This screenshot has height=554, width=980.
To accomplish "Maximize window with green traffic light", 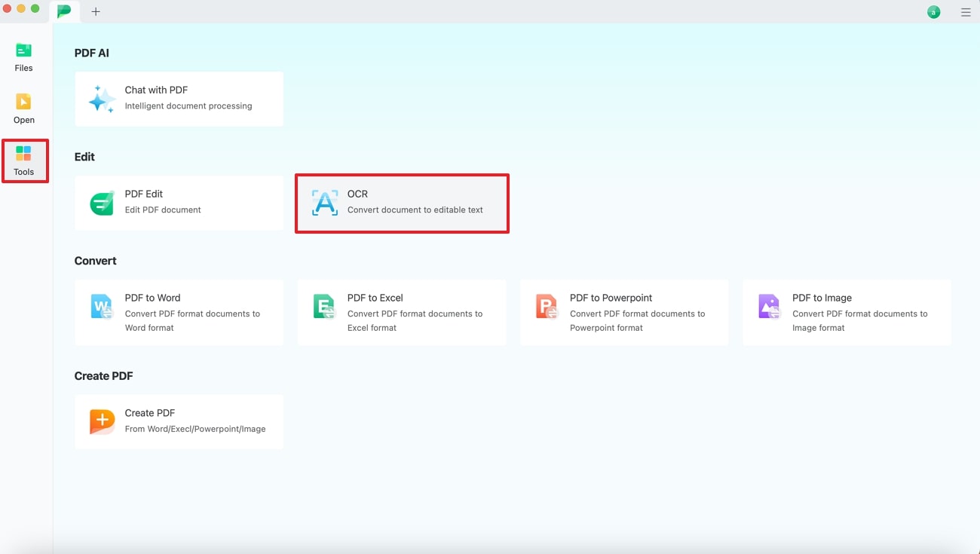I will [x=35, y=8].
